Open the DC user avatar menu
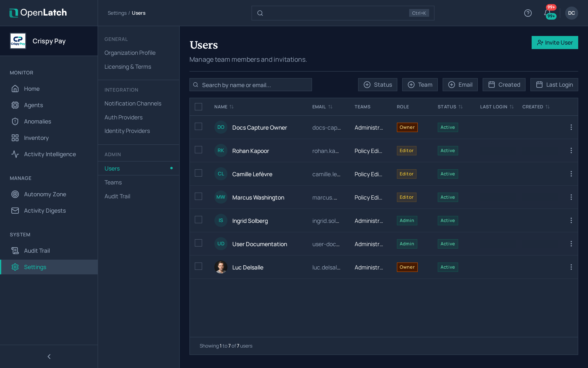 (571, 13)
